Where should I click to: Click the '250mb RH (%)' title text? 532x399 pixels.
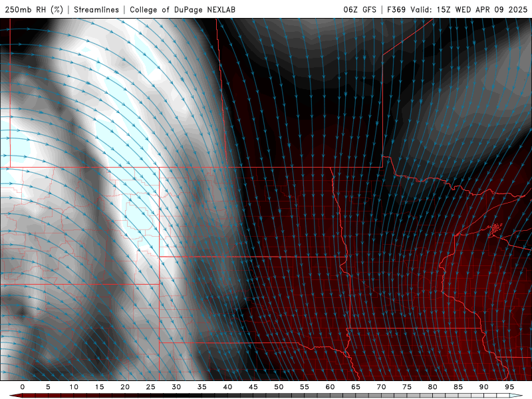pyautogui.click(x=34, y=9)
